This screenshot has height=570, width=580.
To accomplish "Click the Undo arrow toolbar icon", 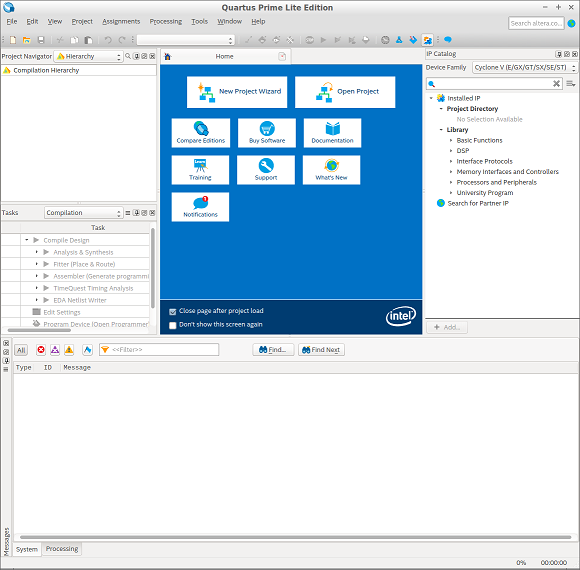I will tap(108, 40).
